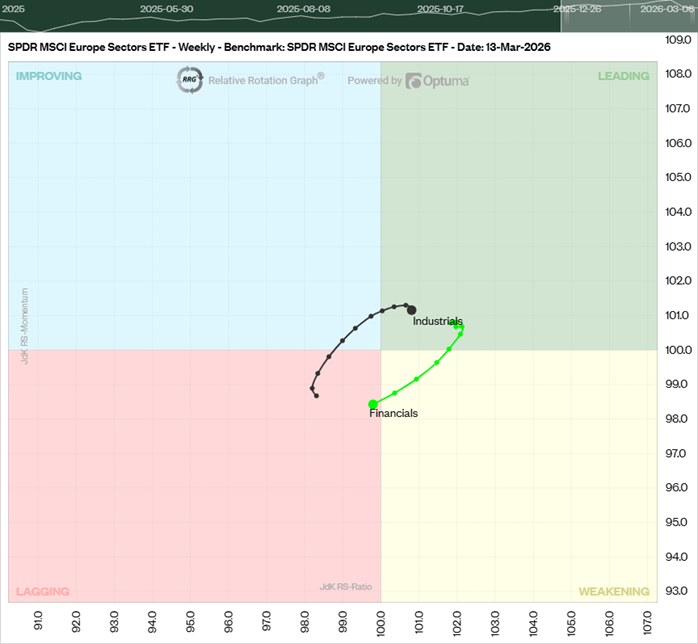
Task: Click the LAGGING quadrant label
Action: coord(43,591)
